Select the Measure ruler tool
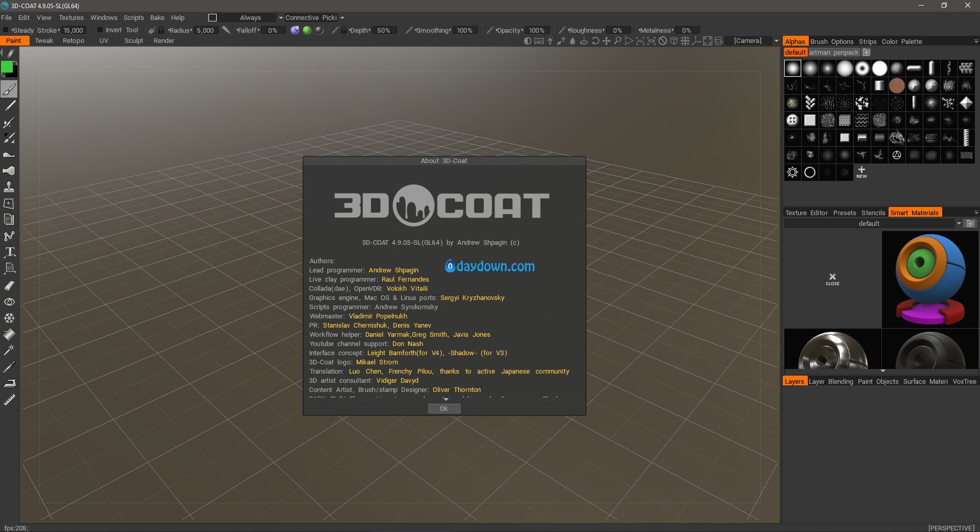Viewport: 980px width, 532px height. click(9, 400)
